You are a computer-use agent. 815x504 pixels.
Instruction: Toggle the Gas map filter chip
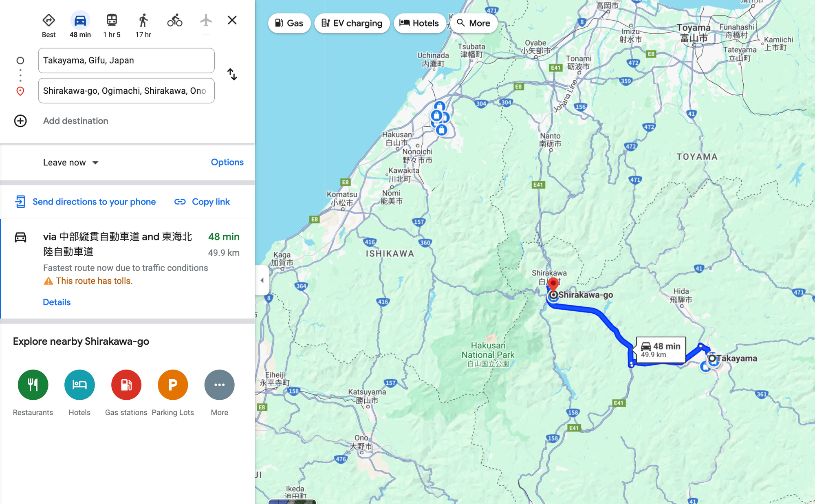point(289,23)
